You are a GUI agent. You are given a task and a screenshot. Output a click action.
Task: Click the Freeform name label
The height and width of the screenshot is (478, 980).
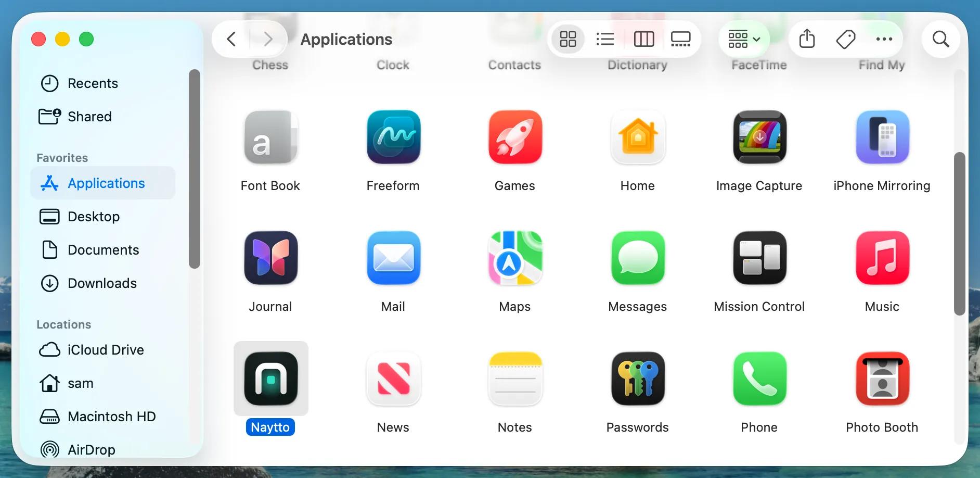pos(393,186)
